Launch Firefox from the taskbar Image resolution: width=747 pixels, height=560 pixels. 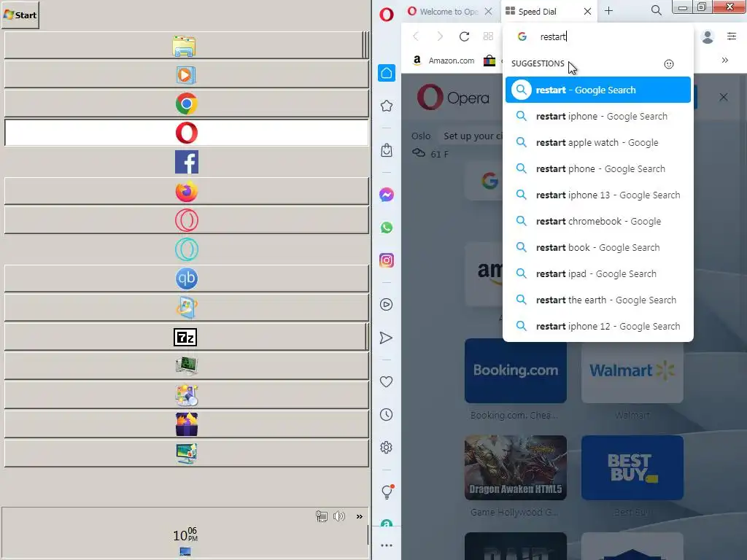coord(186,192)
